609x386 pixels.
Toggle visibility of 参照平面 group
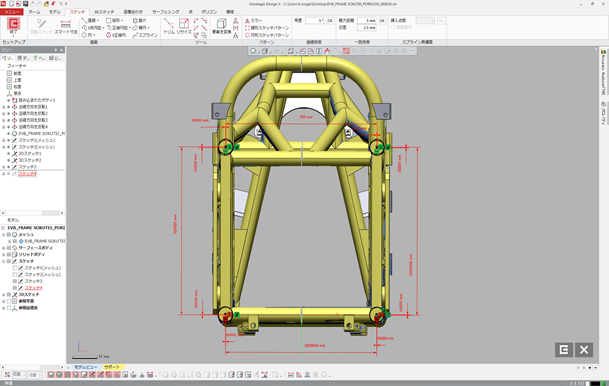[9, 301]
